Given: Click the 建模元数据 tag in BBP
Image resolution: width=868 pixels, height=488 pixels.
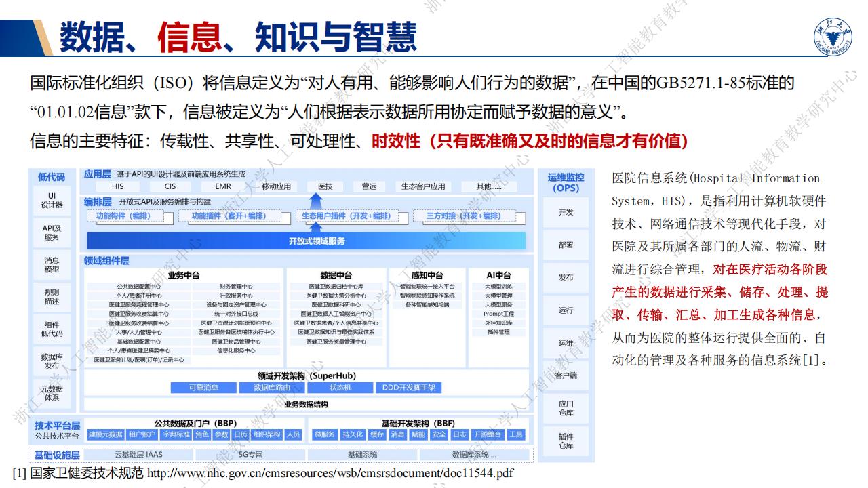Looking at the screenshot, I should (x=106, y=434).
